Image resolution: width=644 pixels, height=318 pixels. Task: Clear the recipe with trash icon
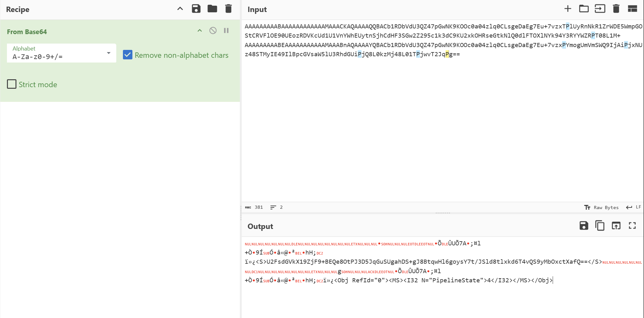(x=228, y=9)
